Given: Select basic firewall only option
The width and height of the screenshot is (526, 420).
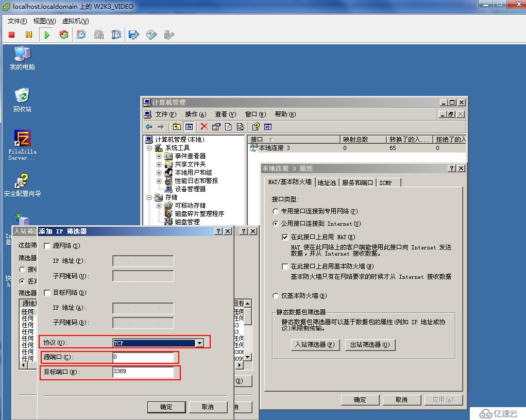Looking at the screenshot, I should coord(276,296).
